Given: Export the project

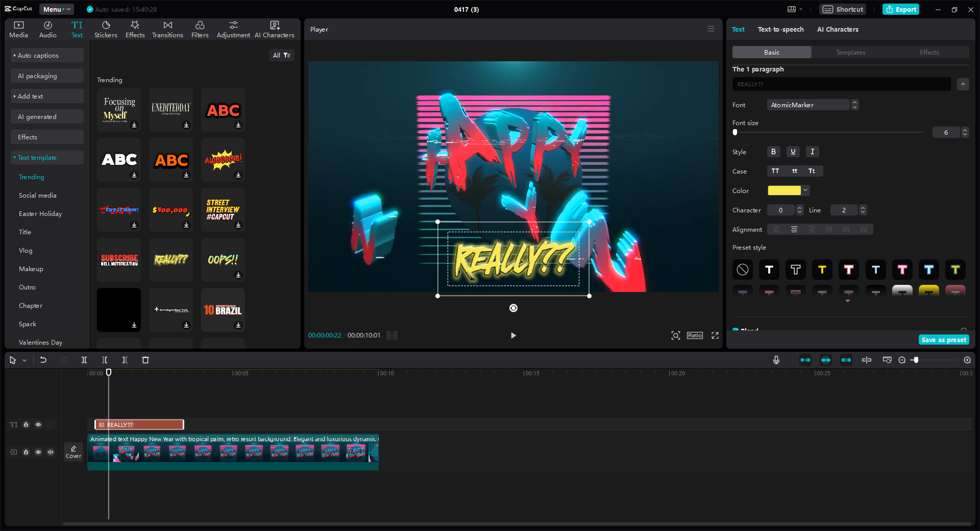Looking at the screenshot, I should [900, 9].
